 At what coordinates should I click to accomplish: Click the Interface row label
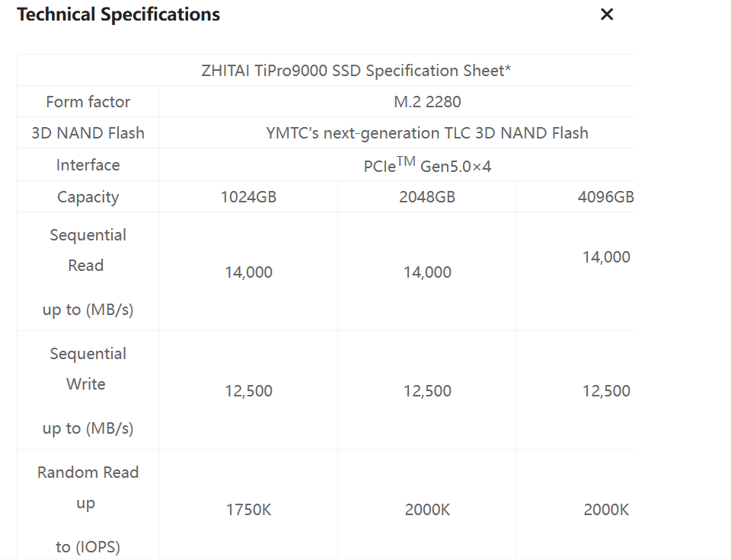pyautogui.click(x=88, y=165)
